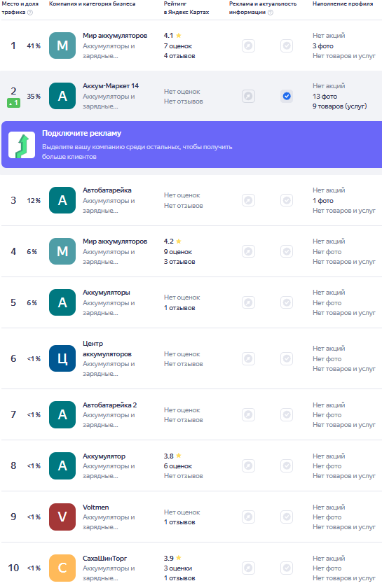The image size is (382, 588).
Task: Click the 'Подключите рекламу' banner heading
Action: tap(81, 133)
